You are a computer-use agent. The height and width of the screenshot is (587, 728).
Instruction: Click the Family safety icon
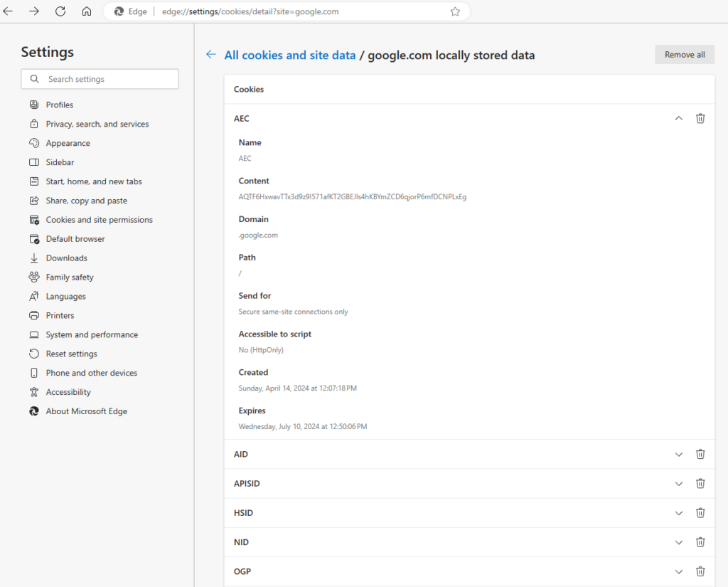click(34, 277)
